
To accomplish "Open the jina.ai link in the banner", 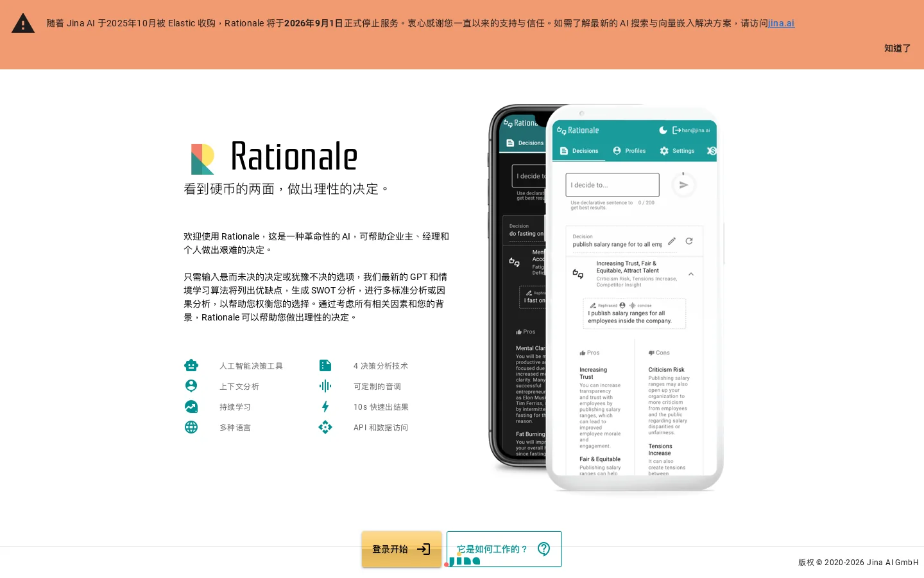I will [781, 23].
